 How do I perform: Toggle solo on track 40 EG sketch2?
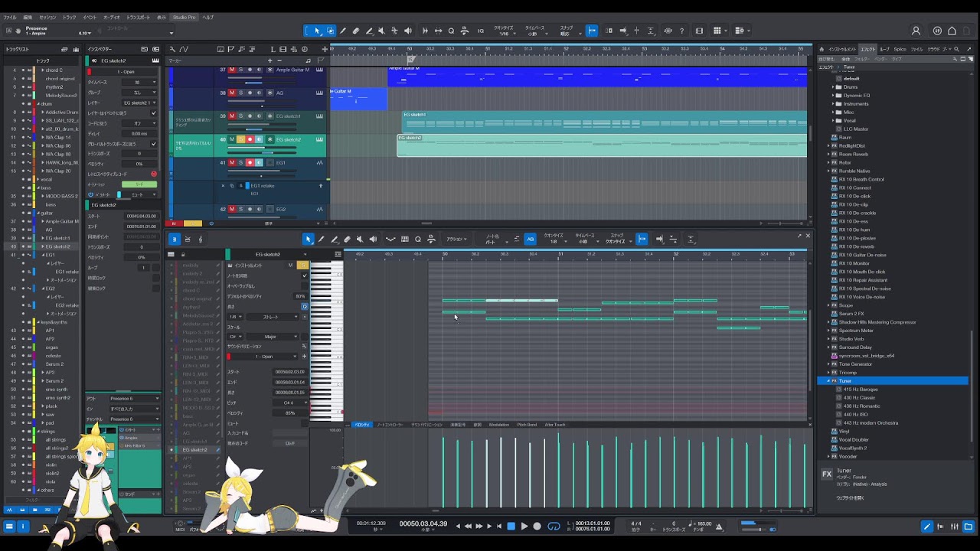click(x=240, y=139)
